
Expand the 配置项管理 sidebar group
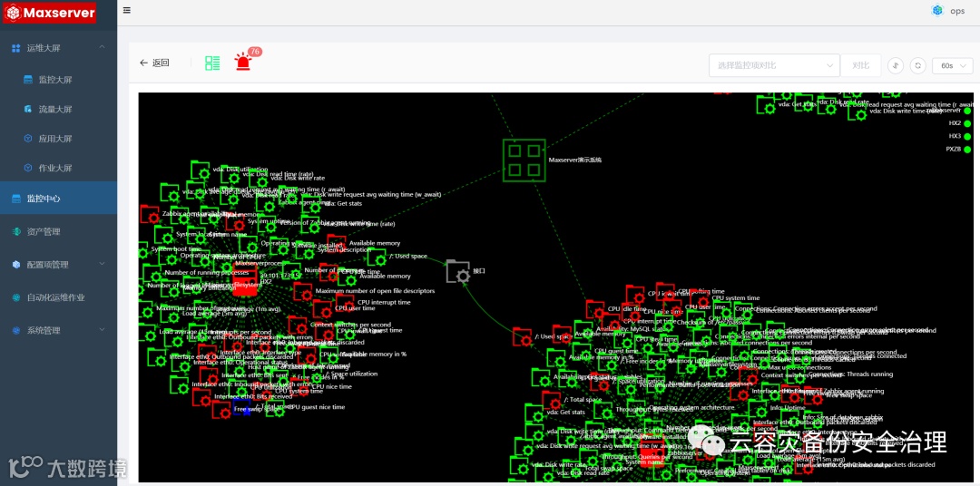tap(59, 265)
